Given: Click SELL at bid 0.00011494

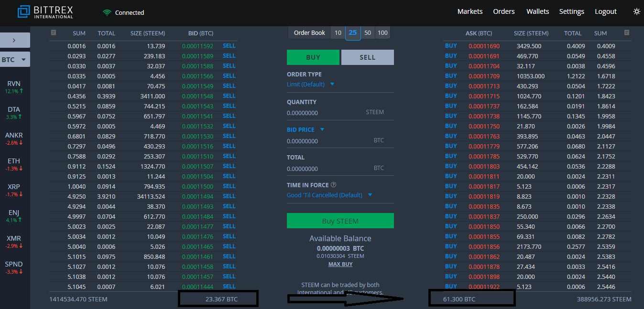Looking at the screenshot, I should click(229, 196).
